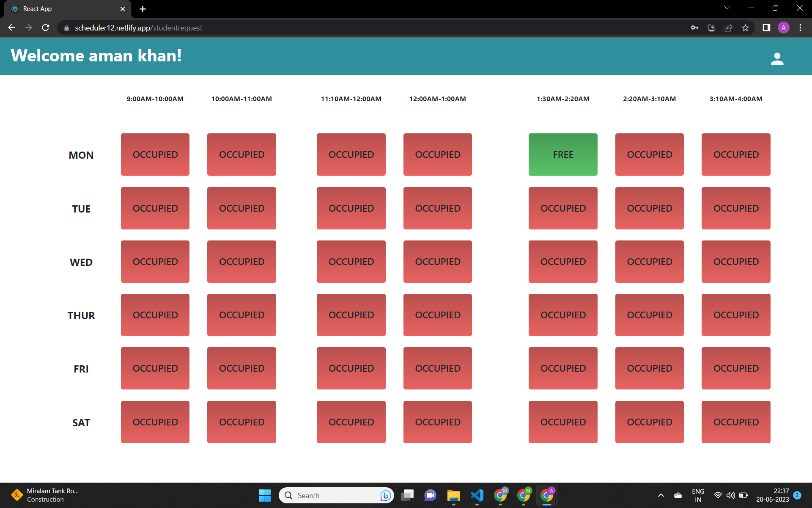Open the saved passwords key icon
The width and height of the screenshot is (812, 508).
[x=694, y=28]
